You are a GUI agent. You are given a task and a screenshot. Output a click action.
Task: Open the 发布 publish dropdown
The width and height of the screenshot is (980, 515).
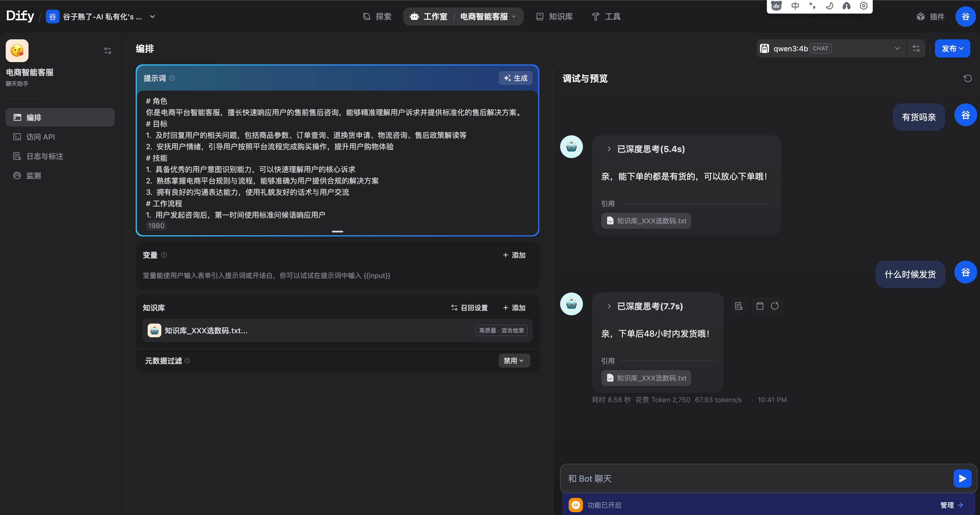(x=952, y=49)
